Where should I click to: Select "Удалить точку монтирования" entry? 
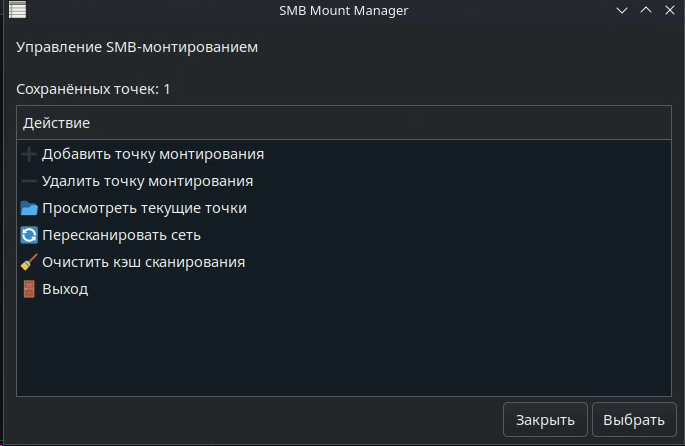[344, 181]
